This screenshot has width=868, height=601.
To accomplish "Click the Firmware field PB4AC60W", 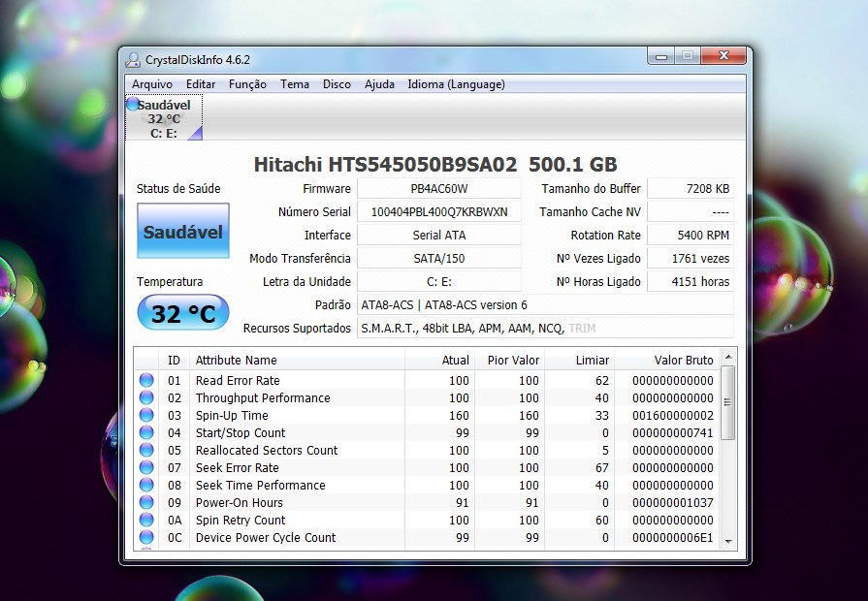I will pos(439,189).
